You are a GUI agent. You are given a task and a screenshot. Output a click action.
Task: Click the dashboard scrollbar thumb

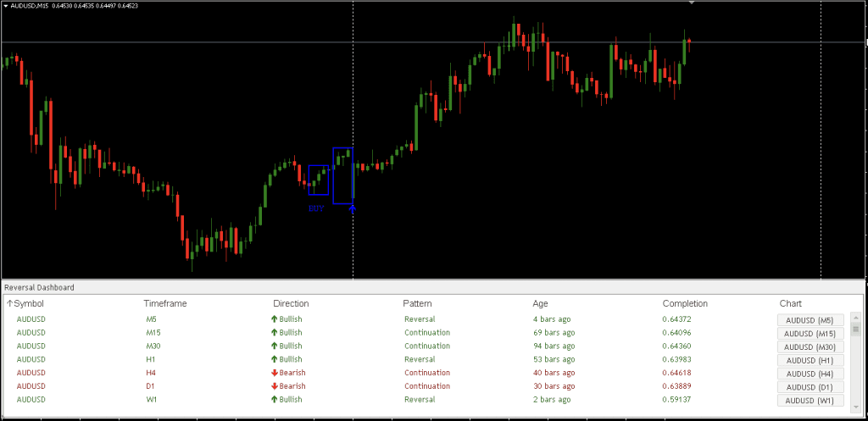(855, 330)
